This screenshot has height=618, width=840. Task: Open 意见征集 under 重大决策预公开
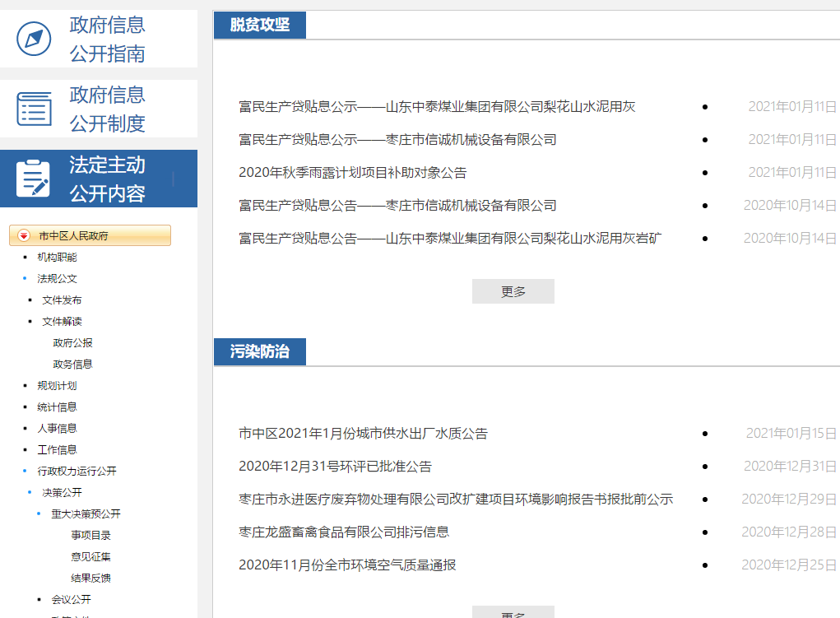pyautogui.click(x=90, y=557)
